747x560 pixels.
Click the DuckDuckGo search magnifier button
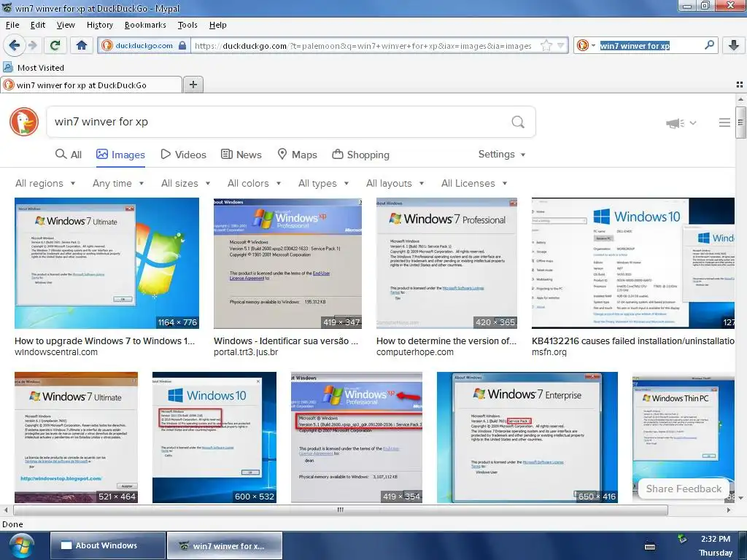[x=518, y=122]
